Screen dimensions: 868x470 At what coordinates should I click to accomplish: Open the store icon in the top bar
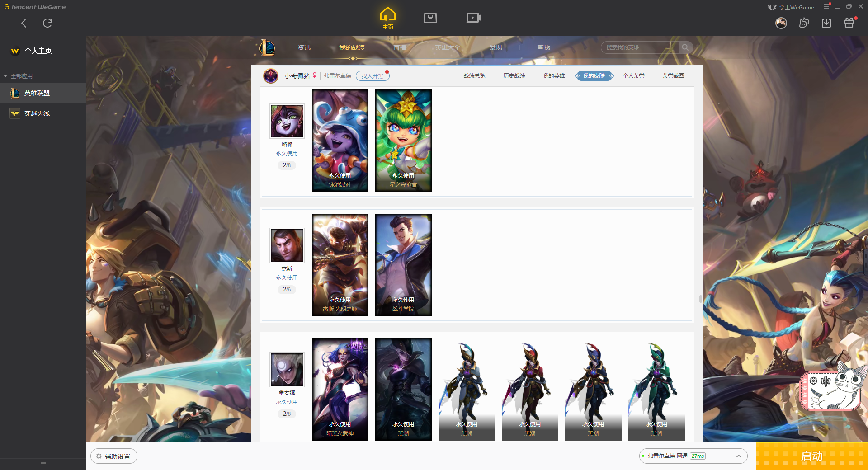[430, 18]
